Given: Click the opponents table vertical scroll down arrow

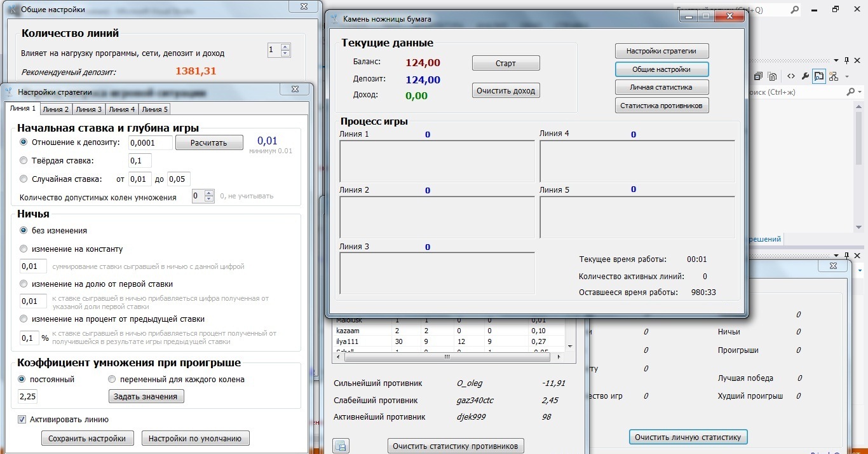Looking at the screenshot, I should [569, 347].
